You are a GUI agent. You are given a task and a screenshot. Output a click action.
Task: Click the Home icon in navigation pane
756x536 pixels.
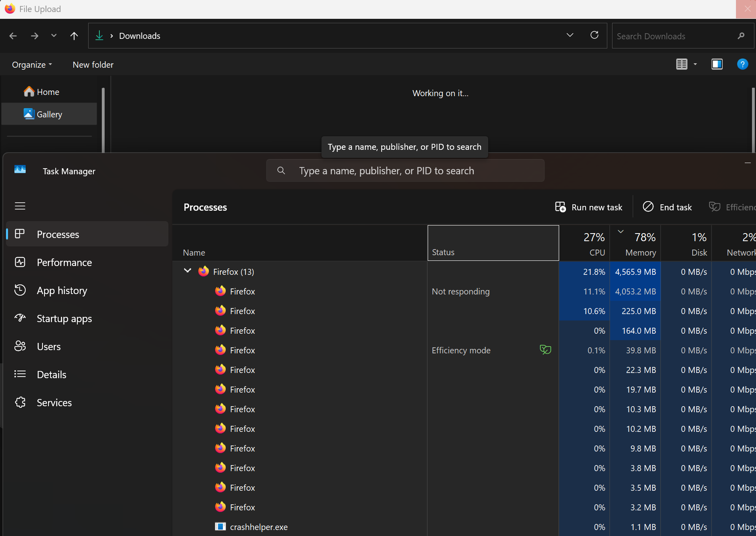pyautogui.click(x=29, y=92)
